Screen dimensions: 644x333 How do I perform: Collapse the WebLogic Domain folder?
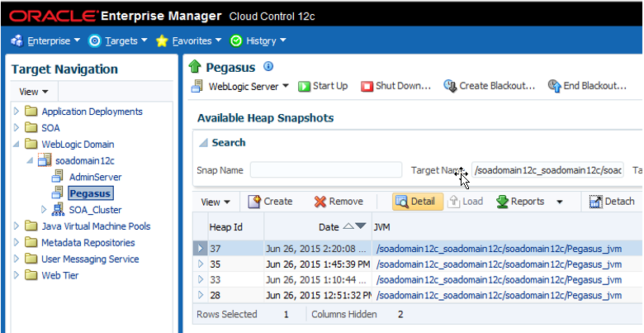(16, 145)
